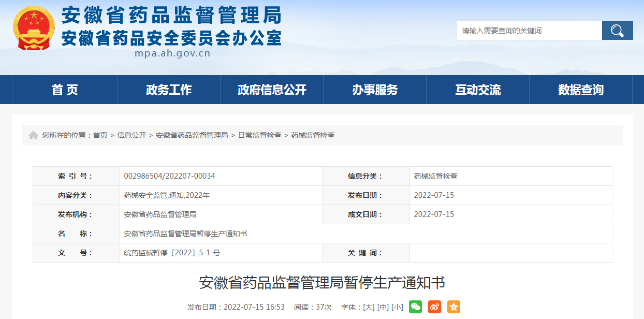The image size is (644, 319).
Task: Click breadcrumb link 日常监督检查
Action: 259,135
